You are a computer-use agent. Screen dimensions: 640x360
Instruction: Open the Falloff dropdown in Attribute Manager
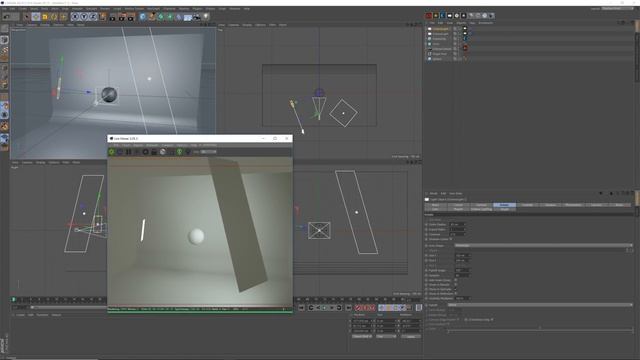click(x=540, y=305)
